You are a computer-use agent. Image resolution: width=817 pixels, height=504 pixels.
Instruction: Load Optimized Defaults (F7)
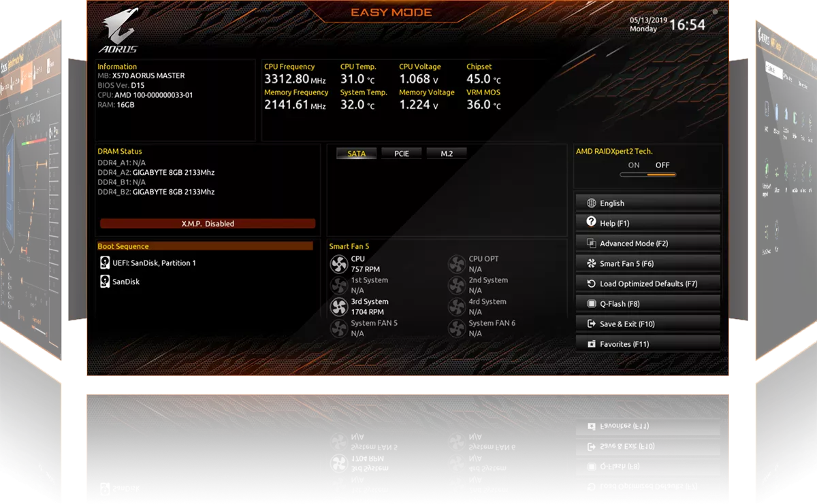(647, 284)
